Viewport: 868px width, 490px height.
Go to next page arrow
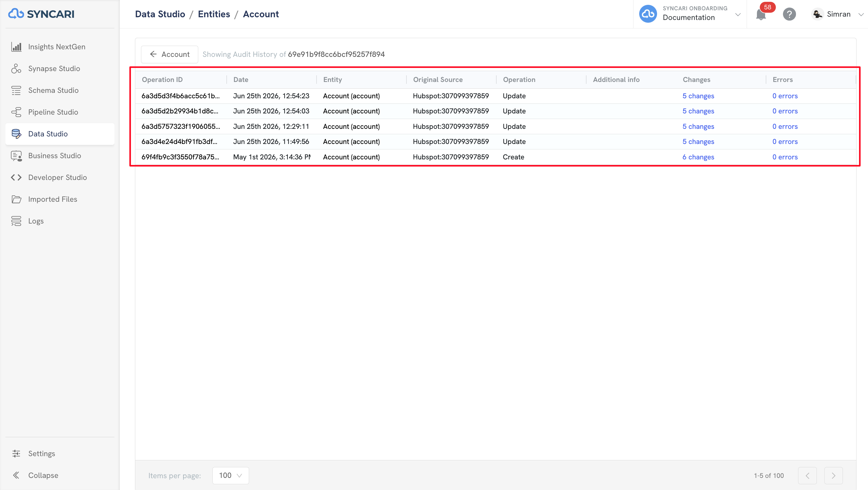coord(833,475)
